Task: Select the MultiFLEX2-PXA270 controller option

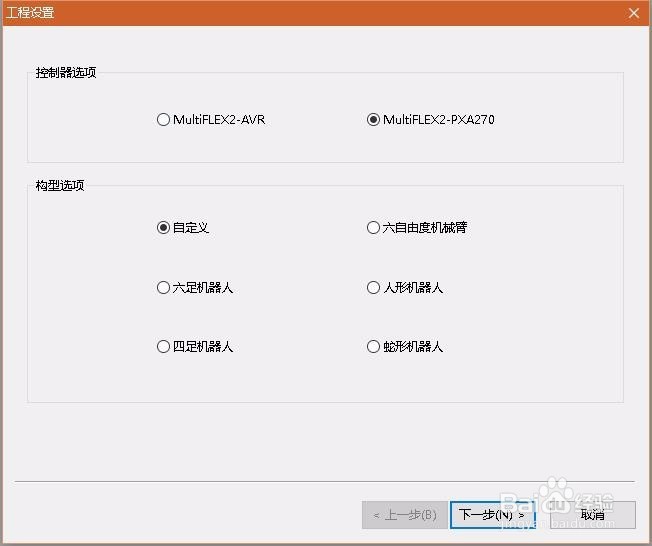Action: [430, 119]
